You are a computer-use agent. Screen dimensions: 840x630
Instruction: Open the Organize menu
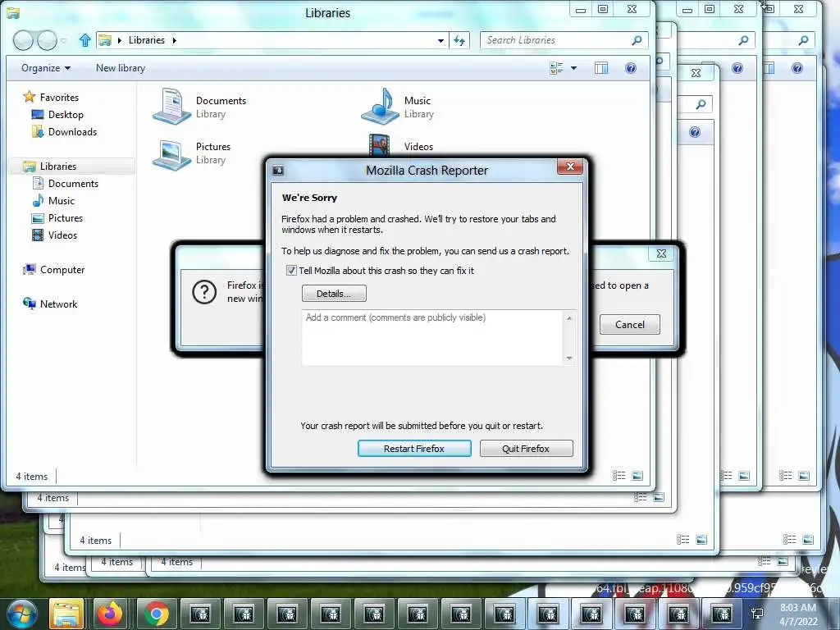click(x=46, y=68)
